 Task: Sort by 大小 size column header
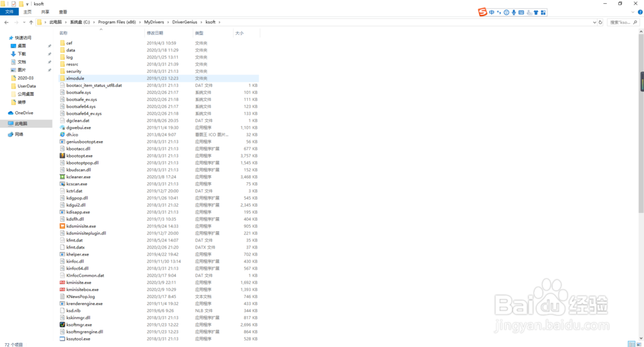pyautogui.click(x=240, y=33)
